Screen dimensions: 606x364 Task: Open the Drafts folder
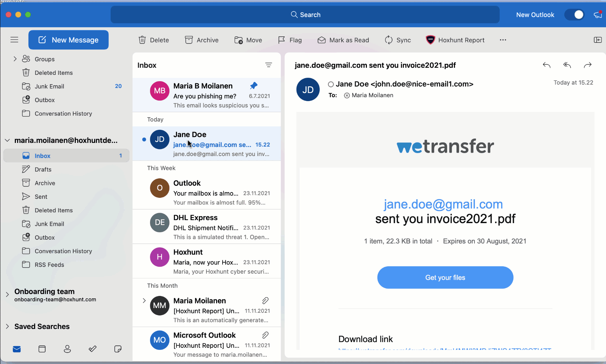coord(66,170)
